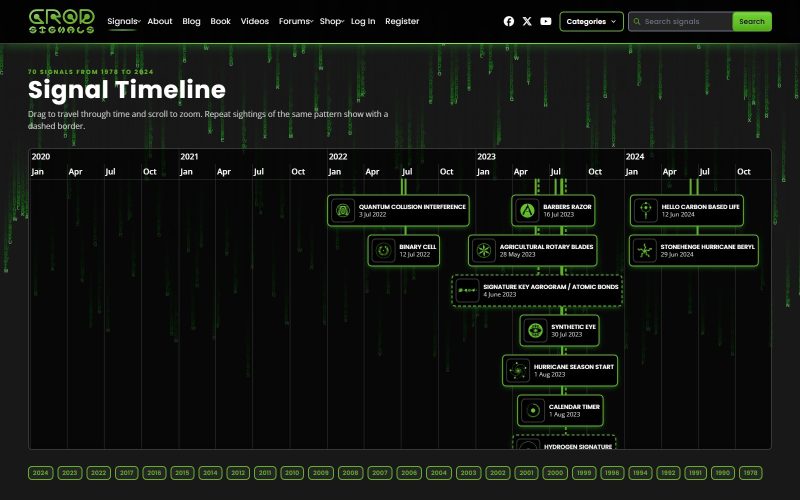
Task: Open the Quantum Collision Interference card title
Action: point(412,207)
